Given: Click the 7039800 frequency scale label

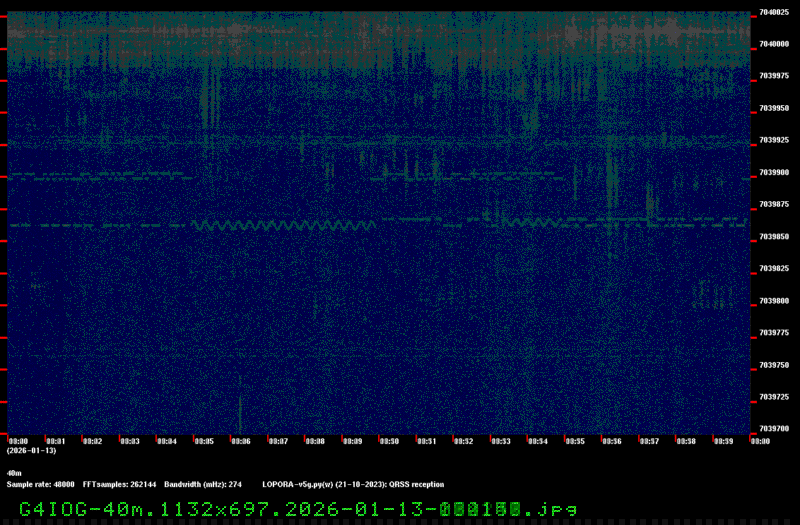Looking at the screenshot, I should [773, 300].
